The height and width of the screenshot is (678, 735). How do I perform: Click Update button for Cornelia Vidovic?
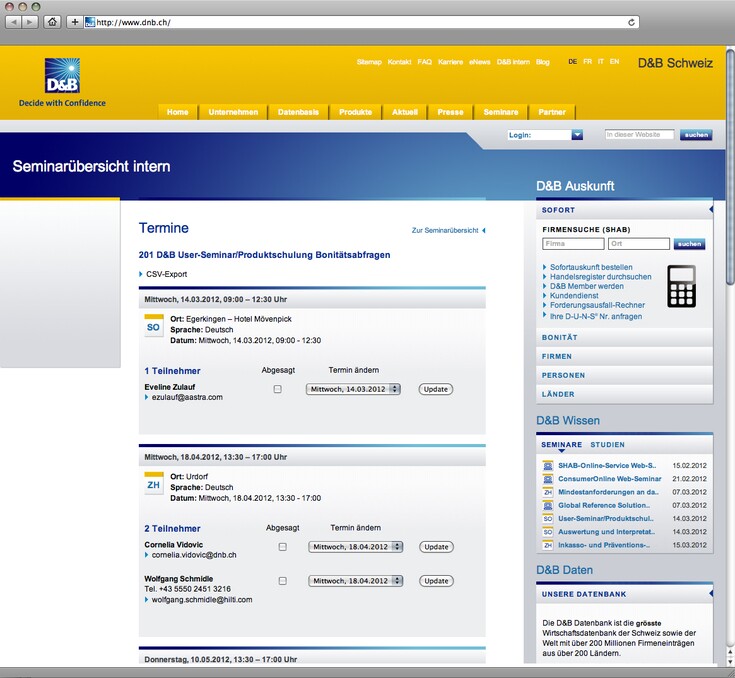[x=436, y=547]
